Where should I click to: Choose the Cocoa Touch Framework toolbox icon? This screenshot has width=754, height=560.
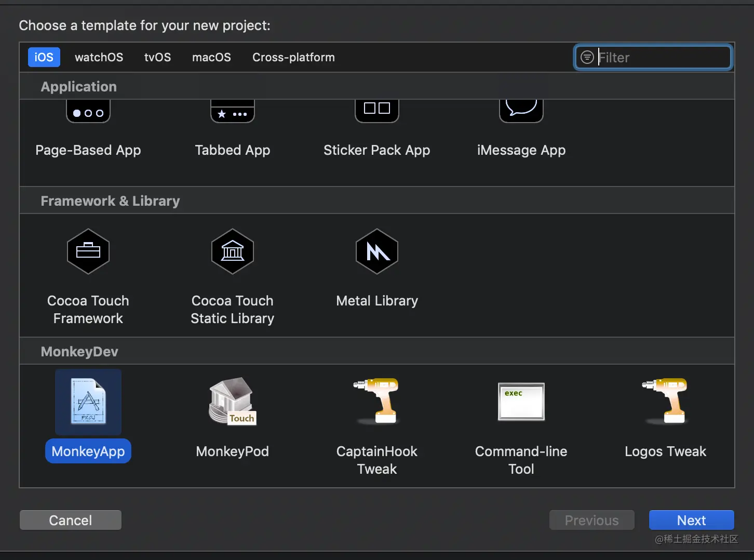pos(88,251)
